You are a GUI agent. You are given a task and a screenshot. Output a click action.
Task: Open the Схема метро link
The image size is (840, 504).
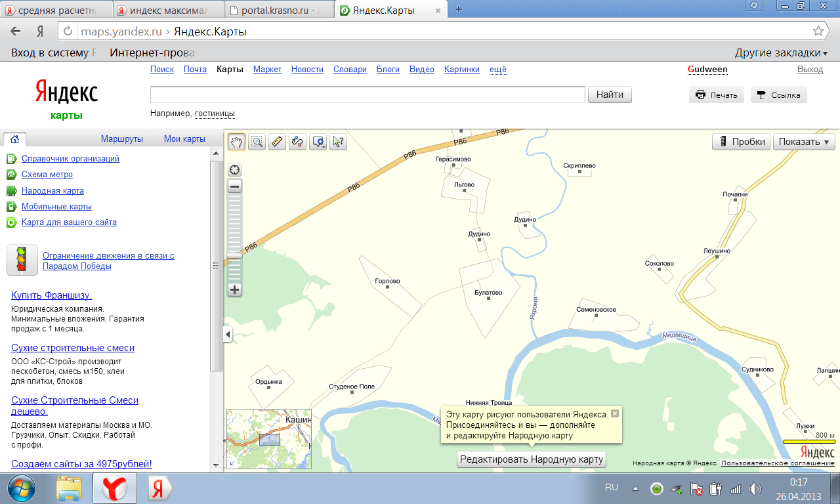click(47, 175)
